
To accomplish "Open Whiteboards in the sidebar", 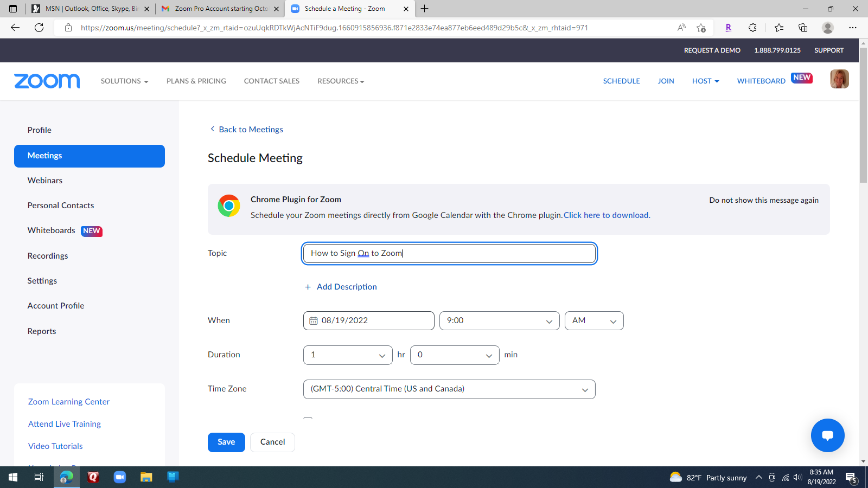I will pos(52,230).
